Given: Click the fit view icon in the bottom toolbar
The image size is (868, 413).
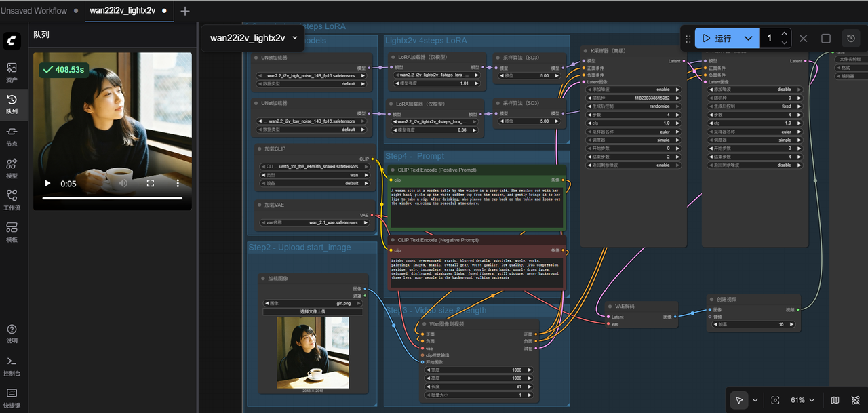Looking at the screenshot, I should 775,400.
